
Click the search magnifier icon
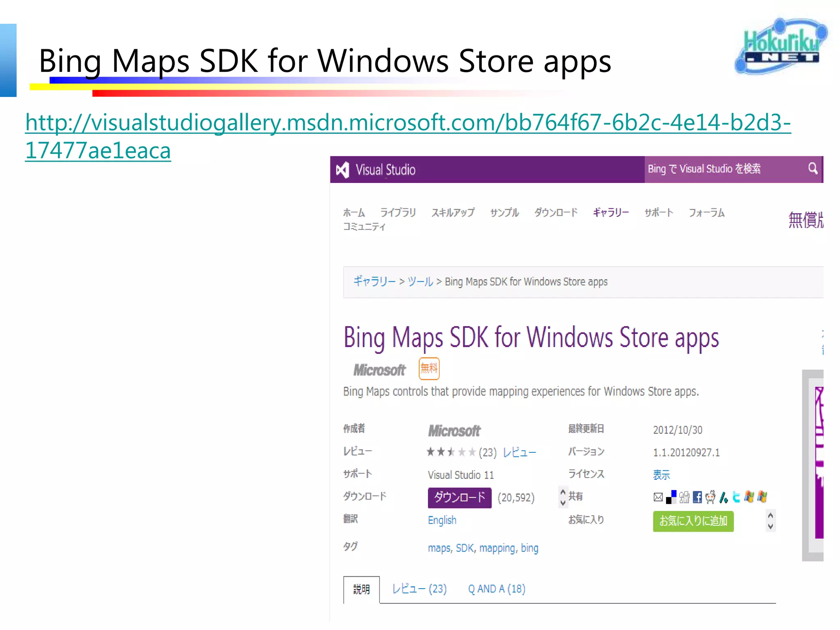(813, 168)
